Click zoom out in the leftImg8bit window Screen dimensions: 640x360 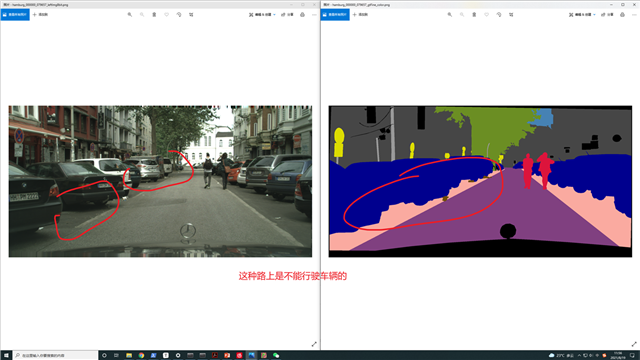click(x=142, y=14)
